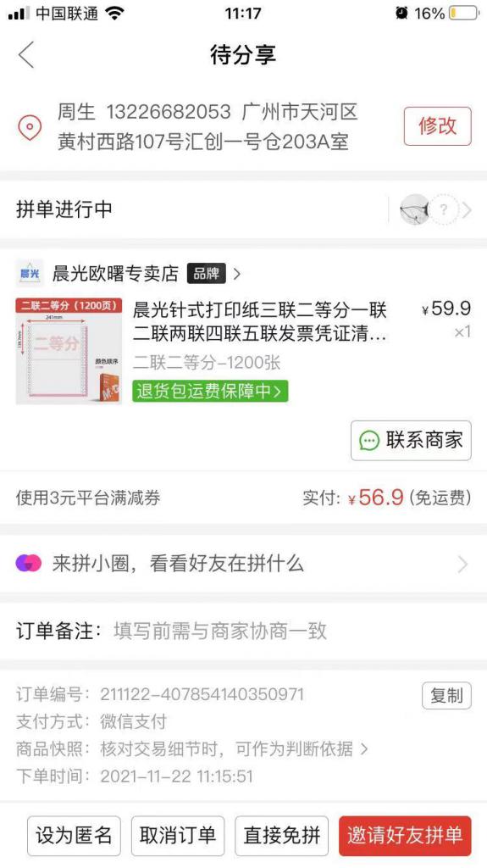The height and width of the screenshot is (868, 487).
Task: Tap the 晨光 store logo icon
Action: pos(30,273)
